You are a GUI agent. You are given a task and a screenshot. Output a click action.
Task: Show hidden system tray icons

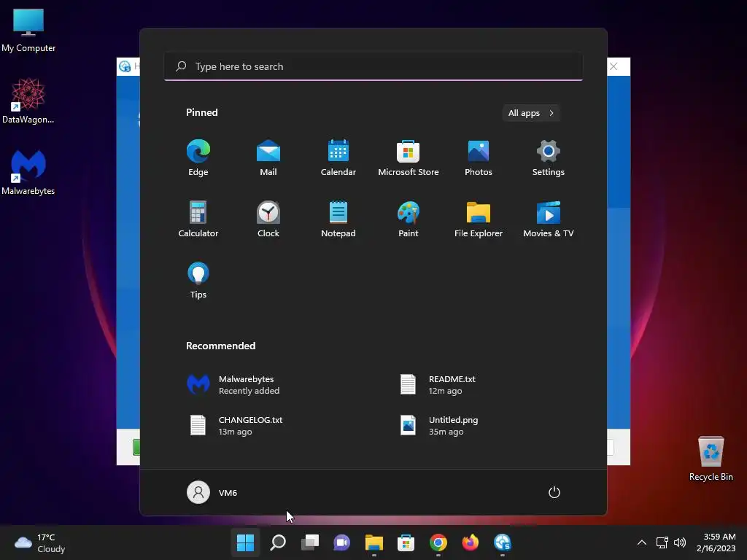(x=642, y=542)
